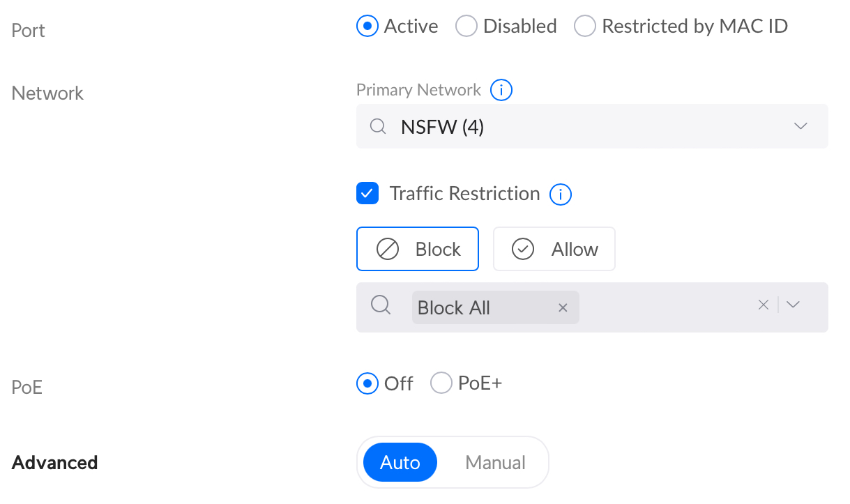The image size is (850, 504).
Task: Select the Auto advanced mode
Action: [400, 463]
